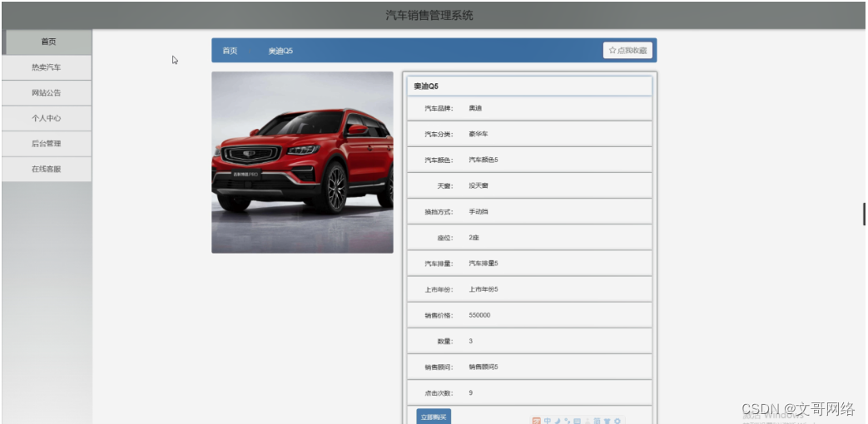The height and width of the screenshot is (424, 868).
Task: Click the 奥迪Q5 breadcrumb item
Action: tap(280, 51)
